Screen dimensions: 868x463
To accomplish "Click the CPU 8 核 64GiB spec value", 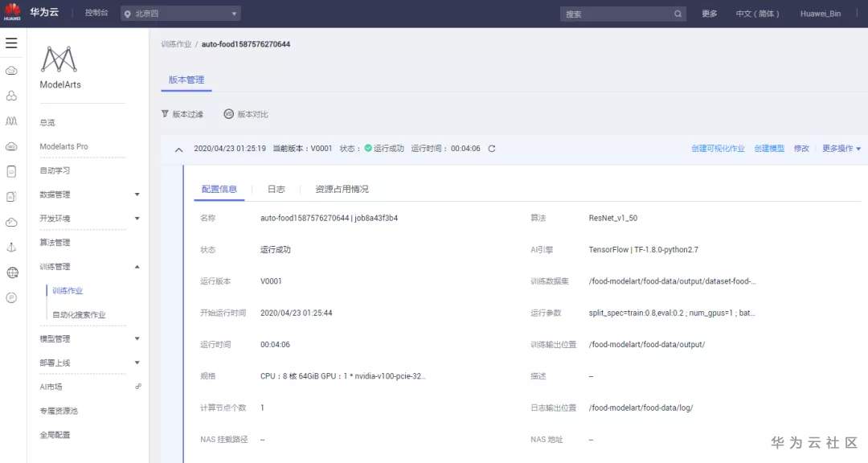I will pos(342,376).
